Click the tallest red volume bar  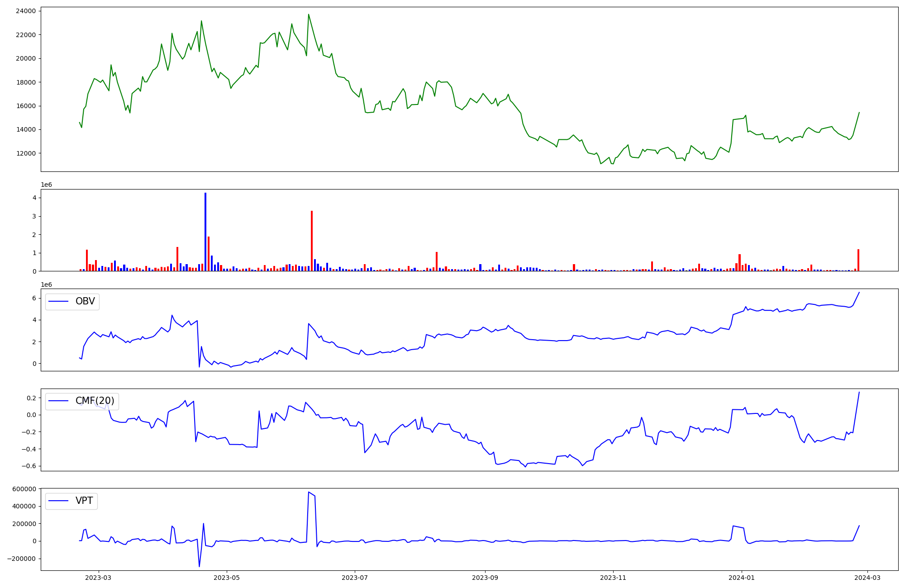coord(312,241)
